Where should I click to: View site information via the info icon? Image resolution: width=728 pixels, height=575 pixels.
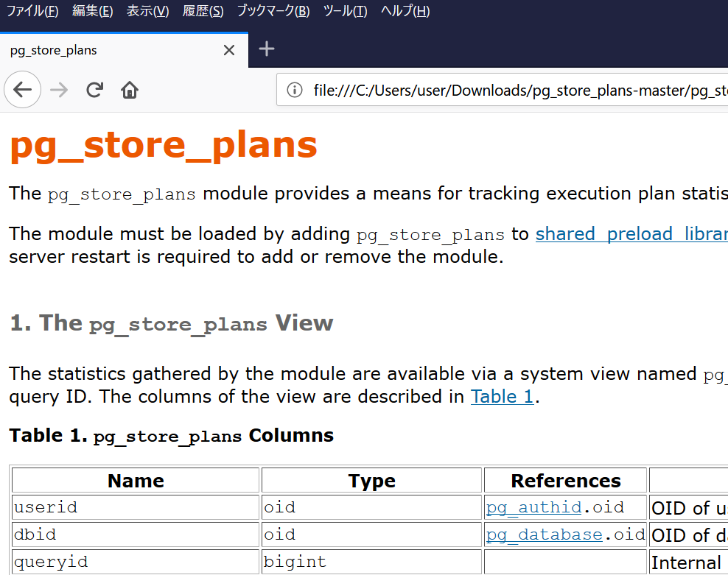294,90
